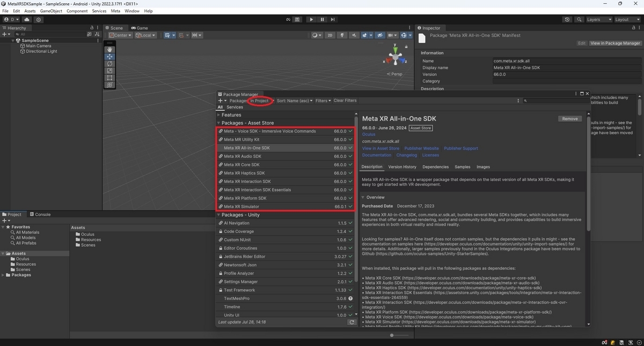Select the Scale tool

[x=110, y=70]
